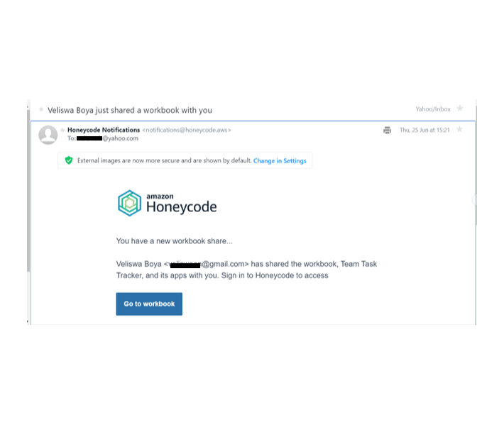
Task: Click the green shield security icon
Action: tap(69, 160)
